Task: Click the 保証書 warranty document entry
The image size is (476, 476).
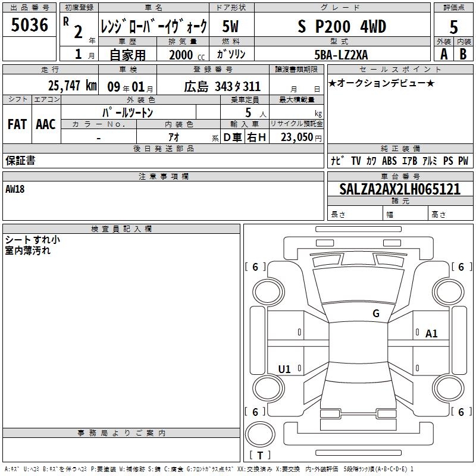Action: 20,161
